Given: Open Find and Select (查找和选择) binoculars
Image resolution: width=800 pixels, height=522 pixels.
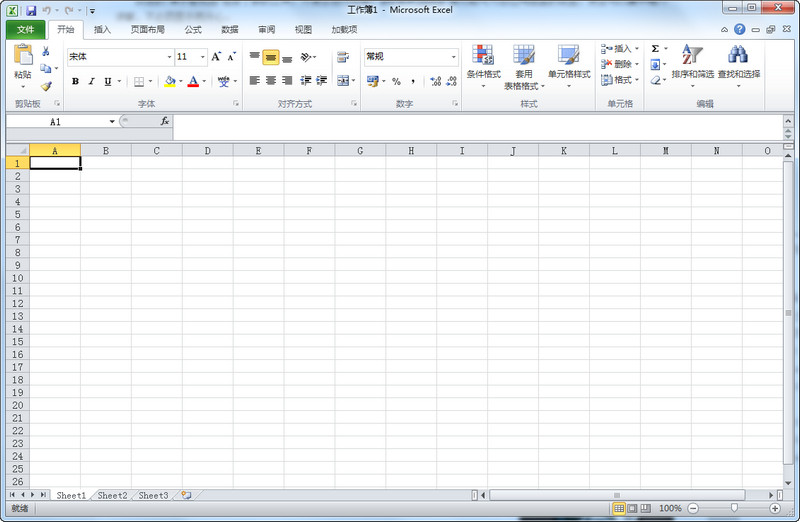Looking at the screenshot, I should coord(738,62).
